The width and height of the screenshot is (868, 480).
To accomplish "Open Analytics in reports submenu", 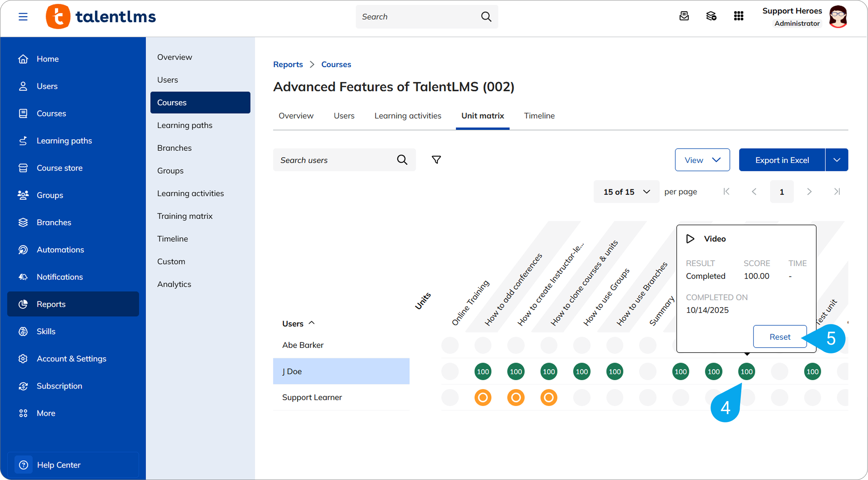I will point(174,284).
